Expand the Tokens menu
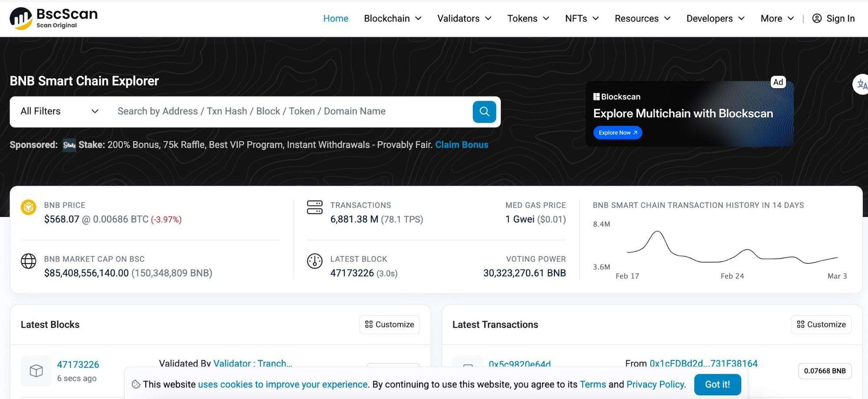The image size is (868, 399). pyautogui.click(x=528, y=18)
